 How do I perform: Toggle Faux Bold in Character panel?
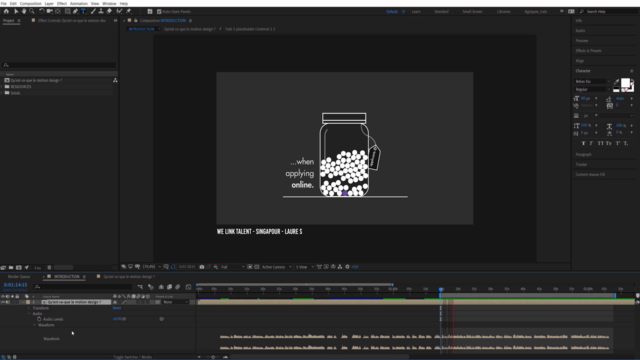[583, 143]
